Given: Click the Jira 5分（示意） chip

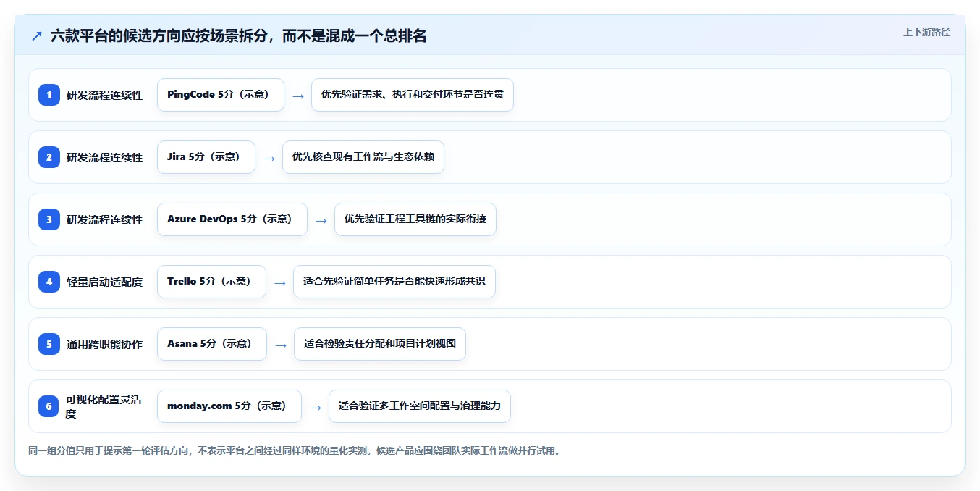Looking at the screenshot, I should coord(206,157).
